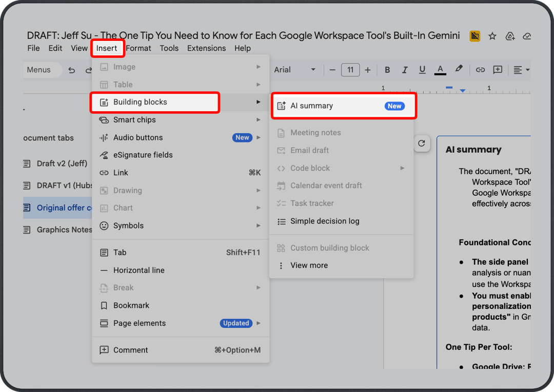Select AI summary building block
Viewport: 554px width, 392px height.
(x=344, y=106)
